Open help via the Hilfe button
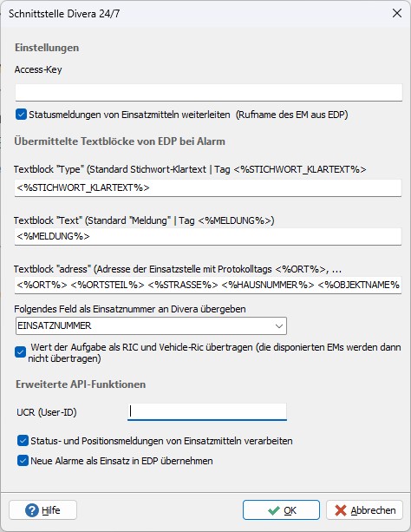The width and height of the screenshot is (411, 532). (x=43, y=510)
